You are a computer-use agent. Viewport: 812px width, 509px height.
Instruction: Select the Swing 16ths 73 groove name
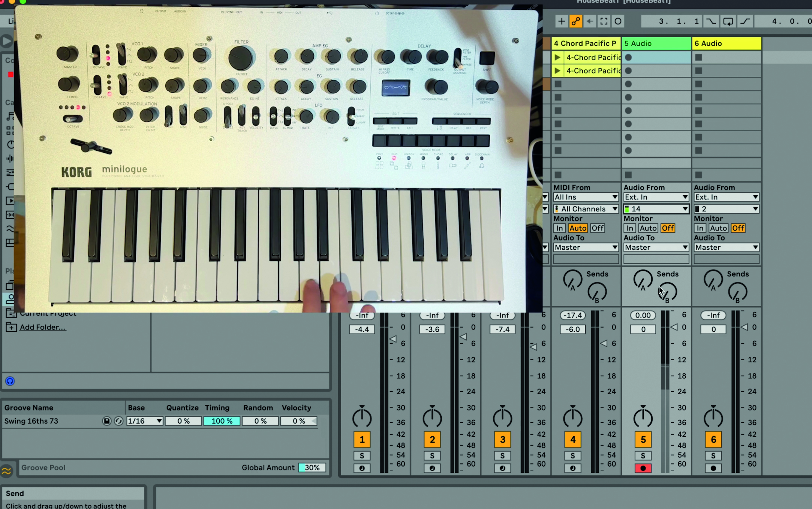[x=31, y=421]
